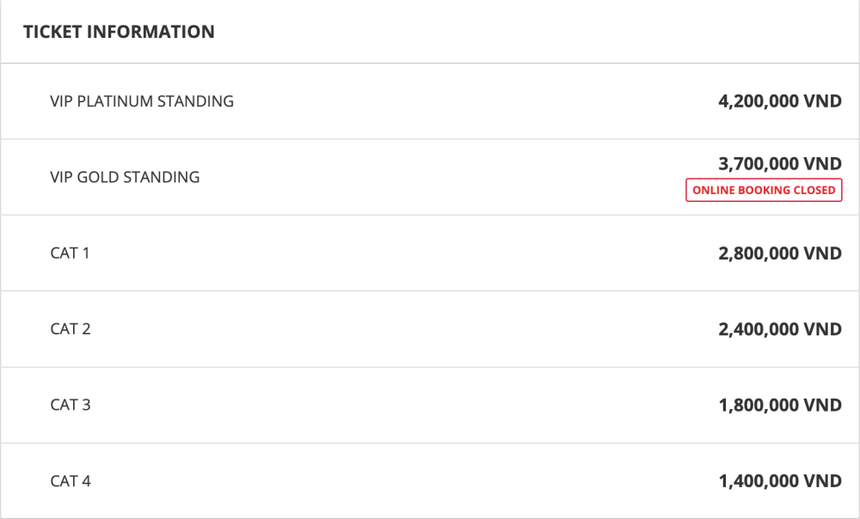Image resolution: width=860 pixels, height=519 pixels.
Task: Click the Ticket Information header
Action: point(119,32)
